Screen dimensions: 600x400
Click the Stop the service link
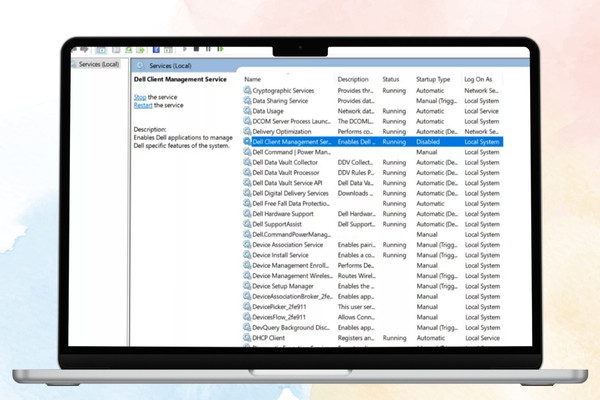click(x=140, y=97)
